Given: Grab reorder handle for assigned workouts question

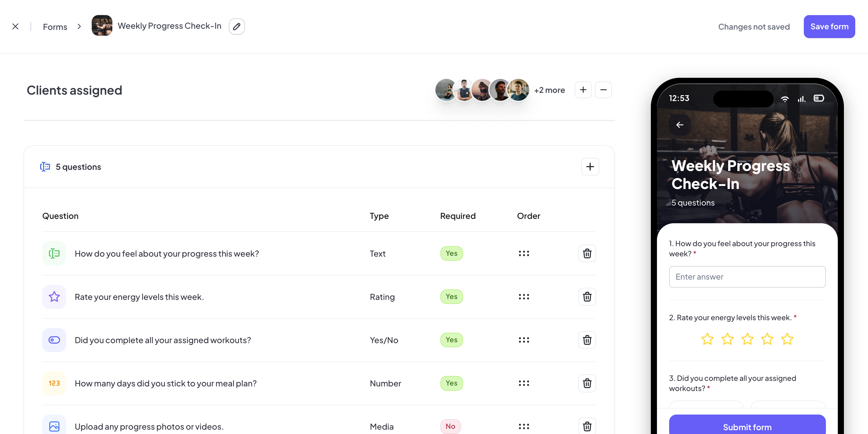Looking at the screenshot, I should tap(524, 340).
